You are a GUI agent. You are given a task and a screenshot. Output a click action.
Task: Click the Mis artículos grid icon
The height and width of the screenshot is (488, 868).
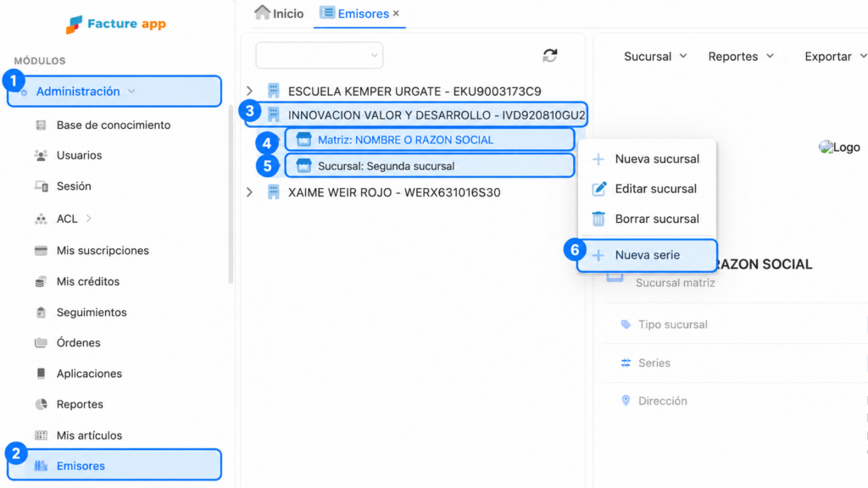41,435
